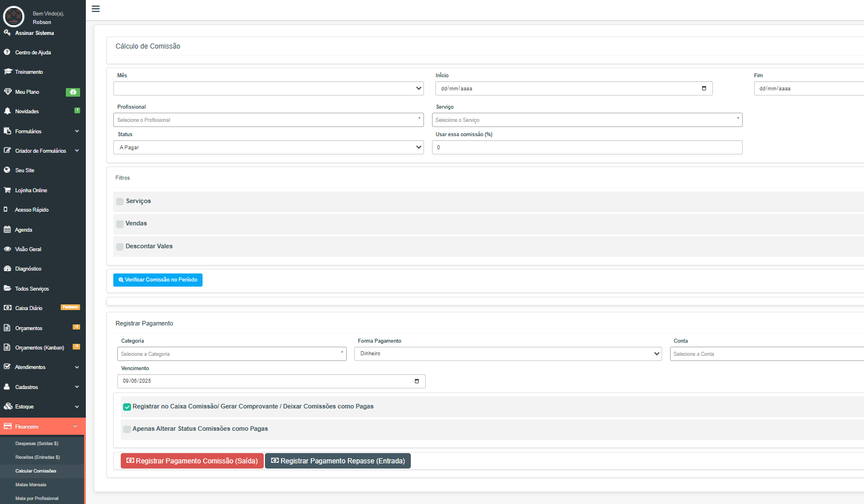
Task: Click Verificar Comissão no Período button
Action: (158, 280)
